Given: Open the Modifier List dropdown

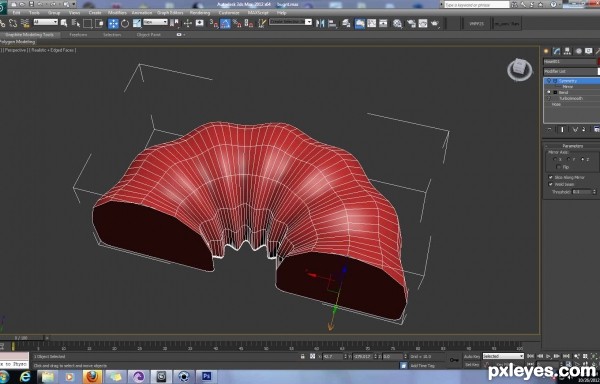Looking at the screenshot, I should pos(572,72).
